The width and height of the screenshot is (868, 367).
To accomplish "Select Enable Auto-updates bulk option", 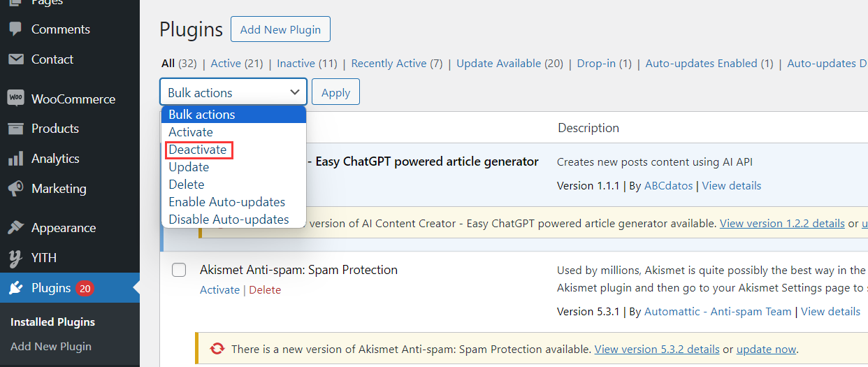I will [x=226, y=202].
